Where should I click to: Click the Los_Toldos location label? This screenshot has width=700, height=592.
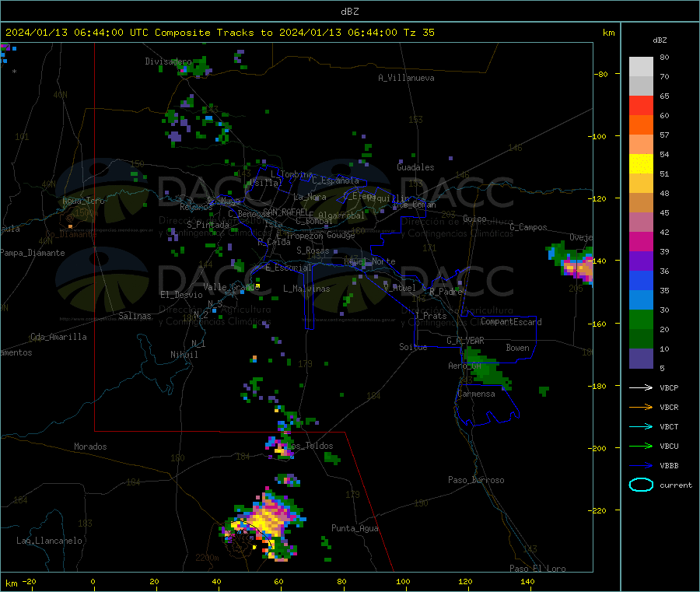pos(310,446)
